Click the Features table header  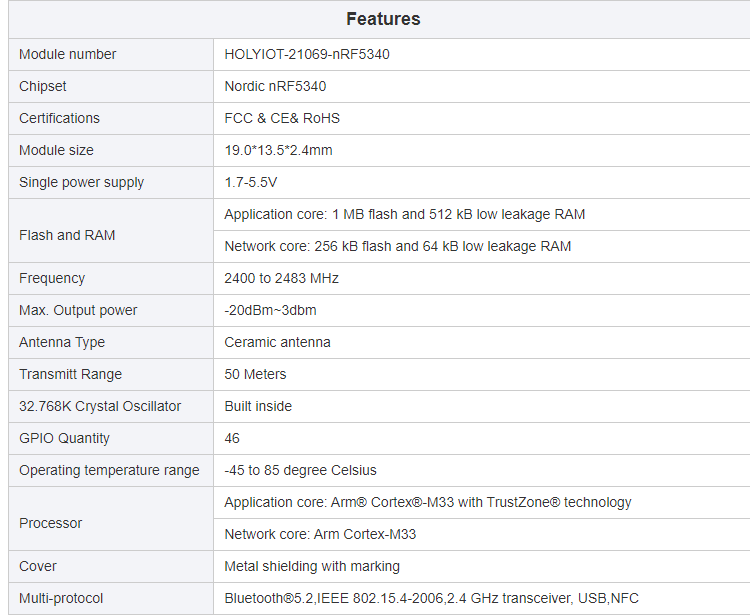(x=383, y=19)
